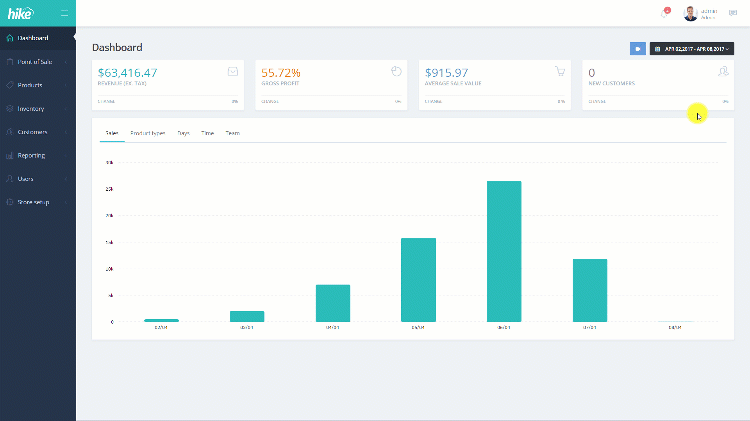Select the Team chart tab
Screen dimensions: 750x421
pyautogui.click(x=232, y=133)
